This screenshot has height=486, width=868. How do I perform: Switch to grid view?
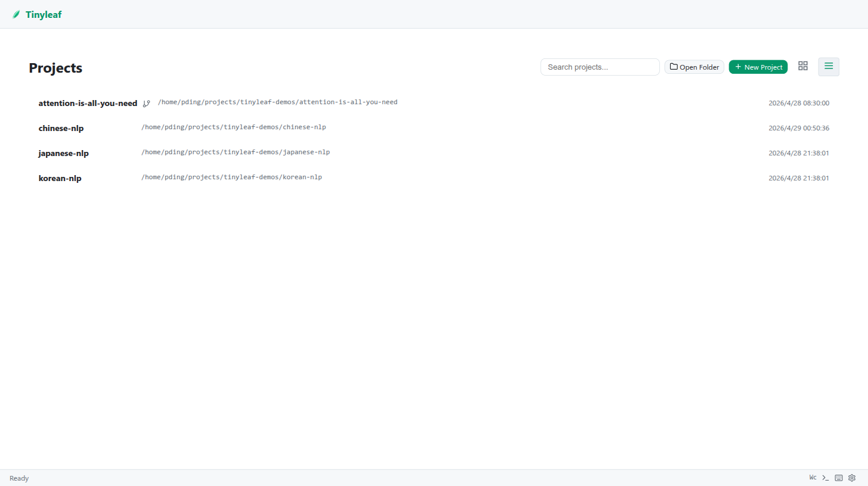point(803,66)
